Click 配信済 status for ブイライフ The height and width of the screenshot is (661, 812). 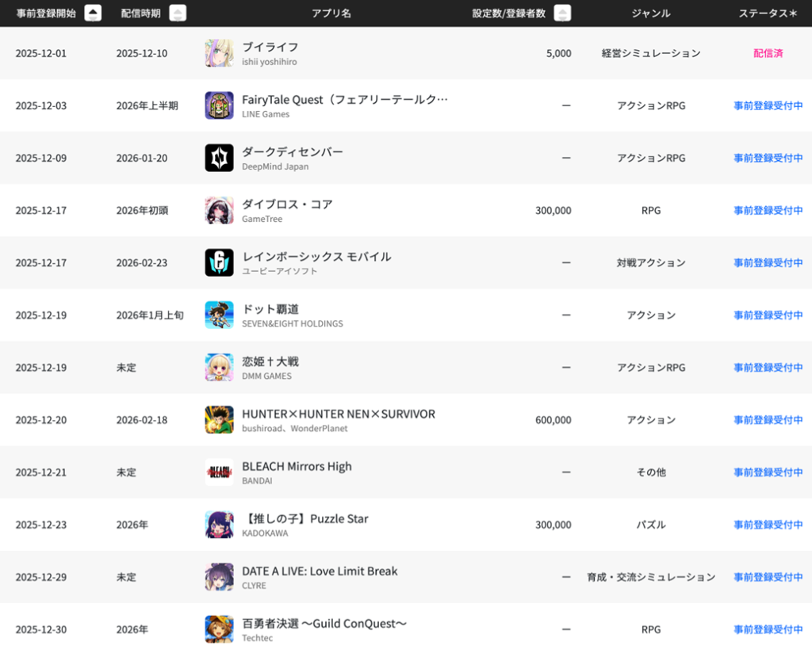(768, 53)
